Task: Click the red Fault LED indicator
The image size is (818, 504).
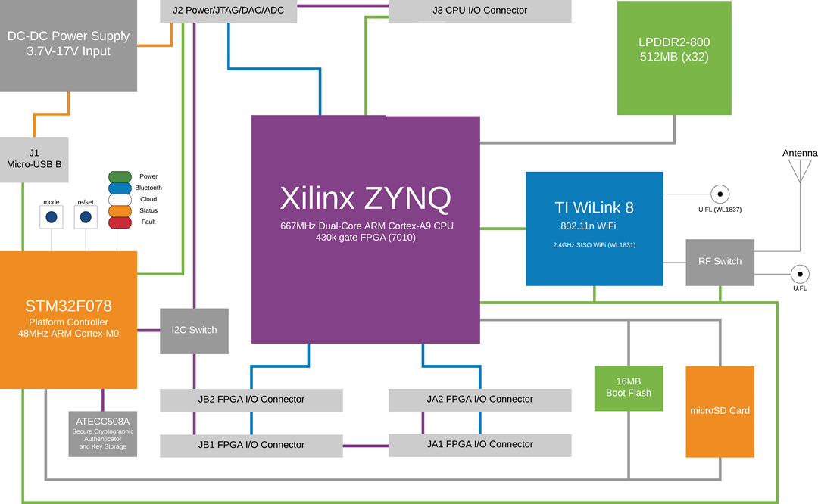Action: [120, 222]
